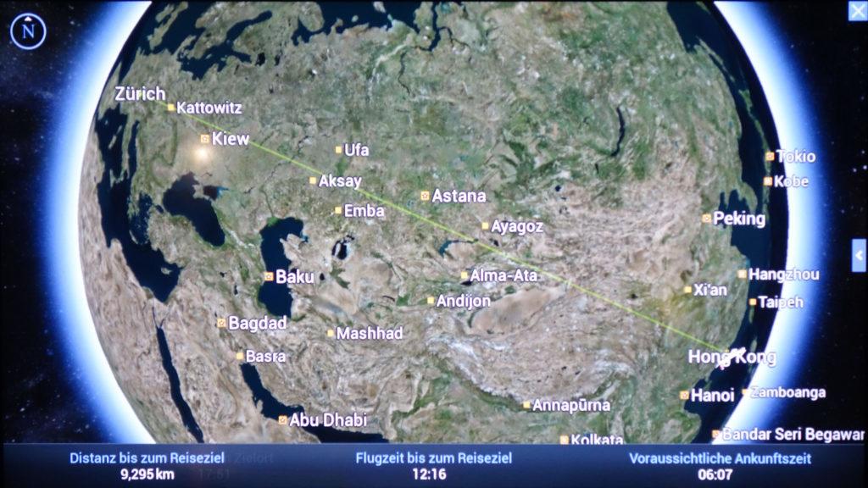
Task: Select the Andijon city label
Action: tap(464, 301)
